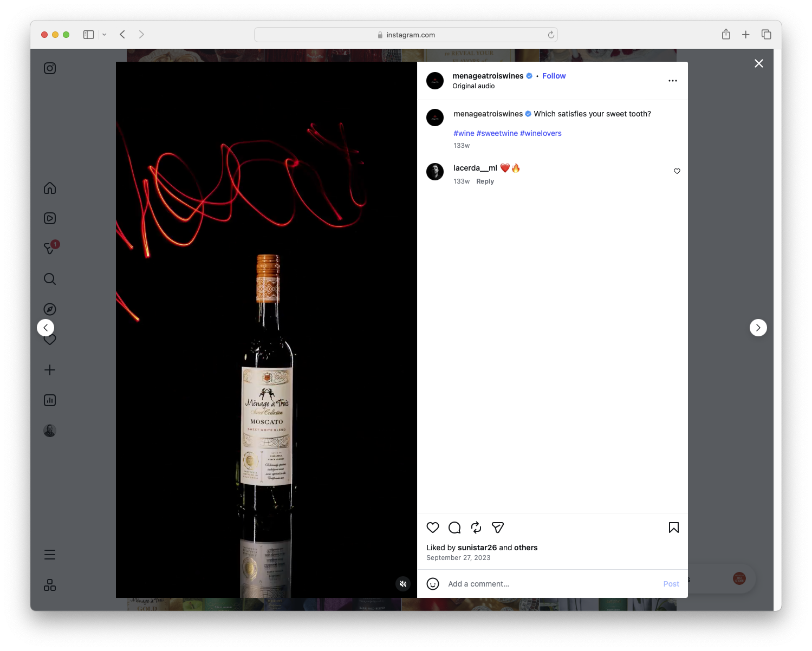812x651 pixels.
Task: Open Explore compass icon
Action: pyautogui.click(x=50, y=309)
